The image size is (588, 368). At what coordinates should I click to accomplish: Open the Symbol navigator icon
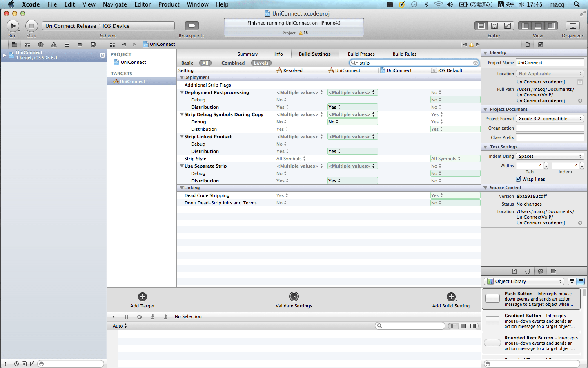(28, 44)
